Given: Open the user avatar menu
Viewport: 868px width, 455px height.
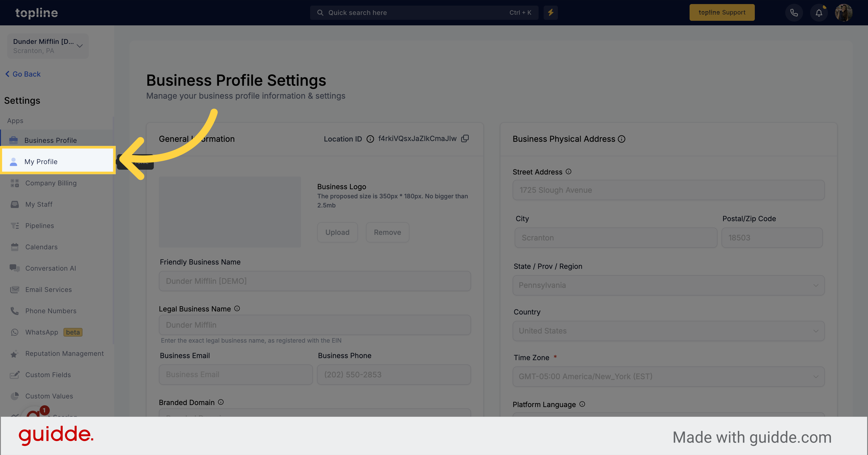Looking at the screenshot, I should click(843, 13).
